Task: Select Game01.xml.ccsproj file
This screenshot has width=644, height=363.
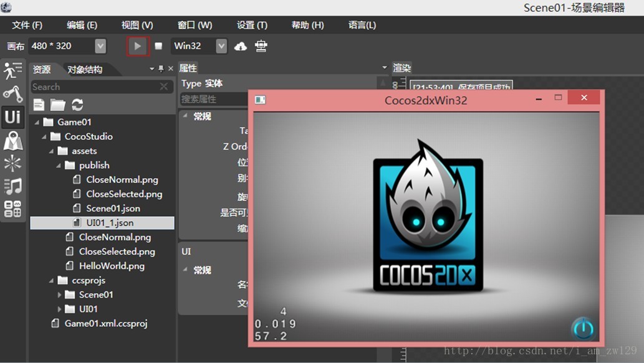Action: [x=105, y=323]
